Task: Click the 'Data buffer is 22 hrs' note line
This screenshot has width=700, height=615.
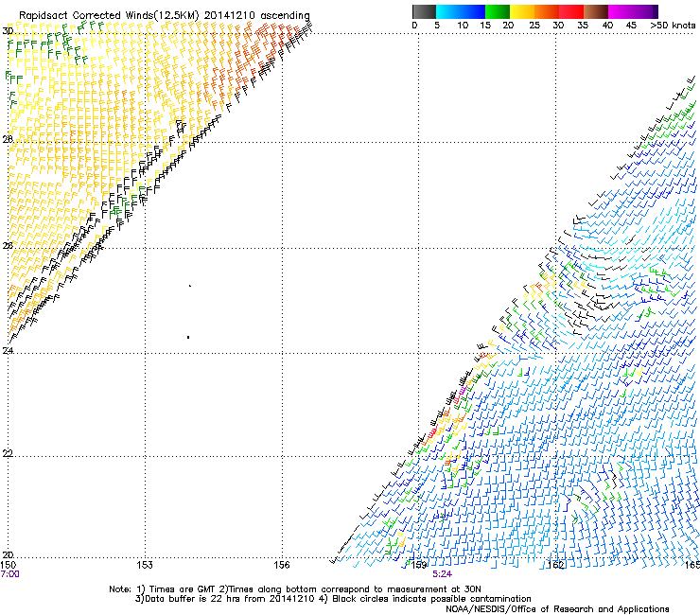Action: (333, 599)
